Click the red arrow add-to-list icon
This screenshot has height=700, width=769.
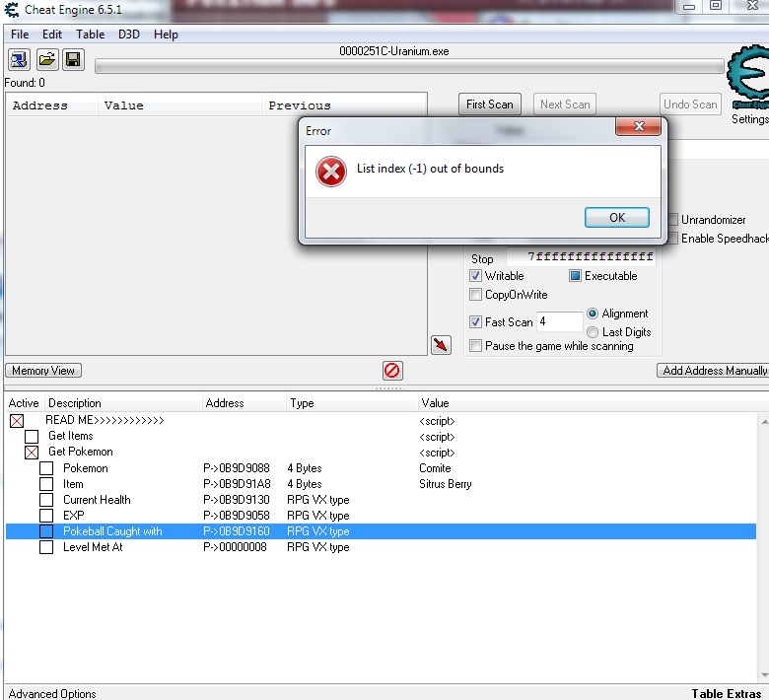[x=441, y=345]
